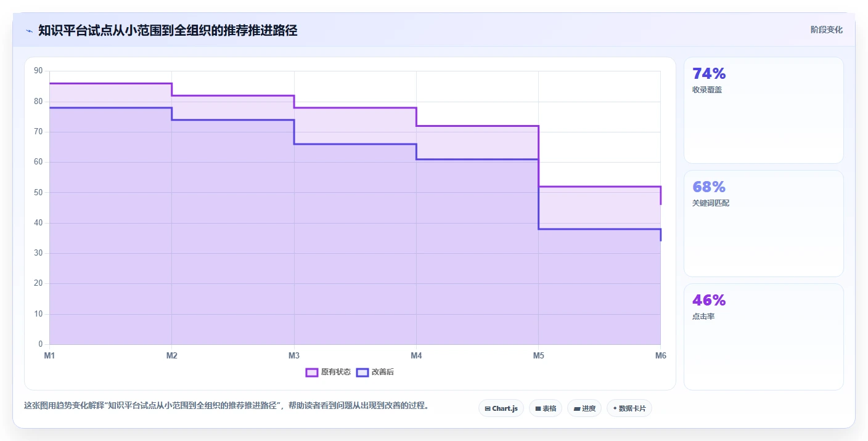Click the 改善后 legend label
Image resolution: width=868 pixels, height=441 pixels.
[x=383, y=372]
